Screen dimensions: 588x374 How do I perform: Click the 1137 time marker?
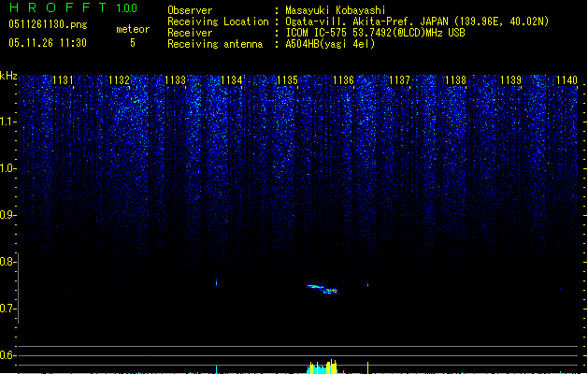399,80
